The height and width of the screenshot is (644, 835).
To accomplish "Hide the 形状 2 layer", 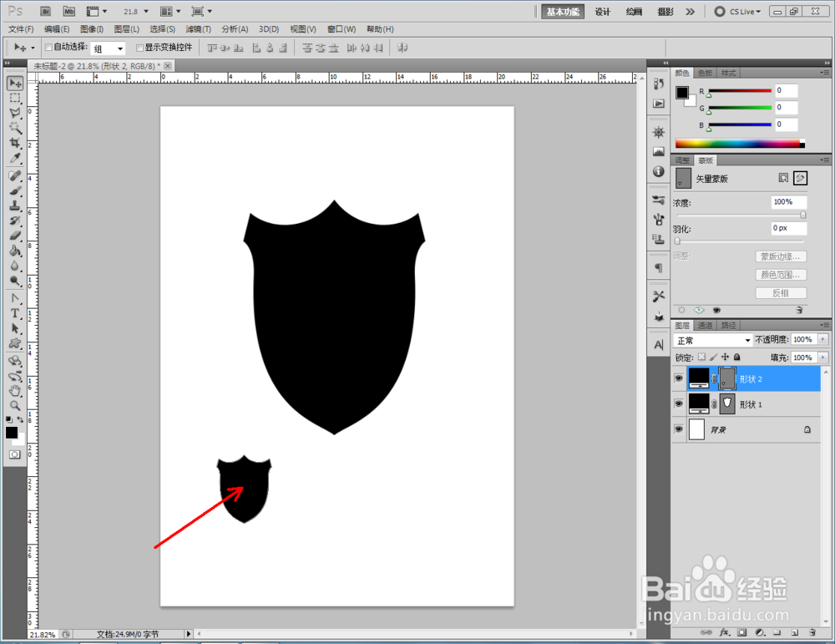I will tap(678, 378).
